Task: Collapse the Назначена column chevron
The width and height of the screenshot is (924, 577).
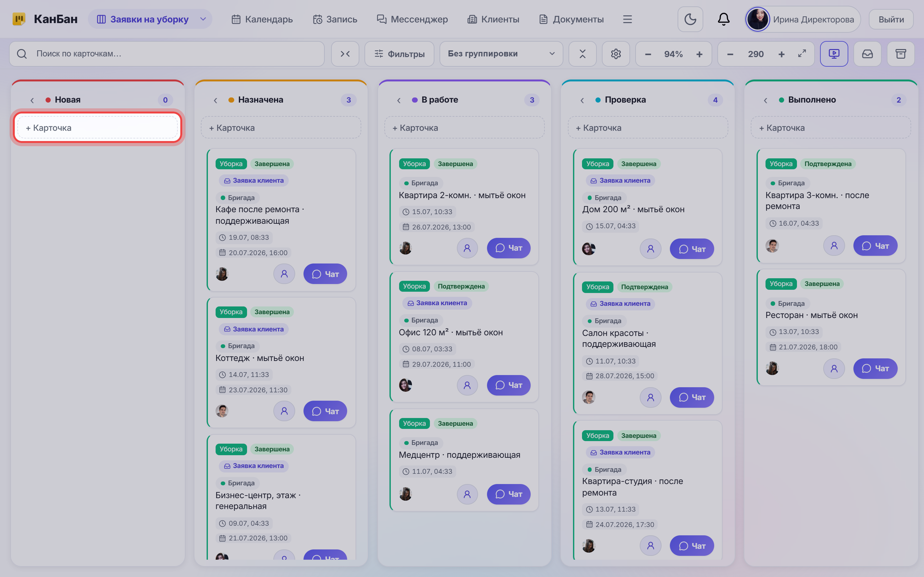Action: point(215,100)
